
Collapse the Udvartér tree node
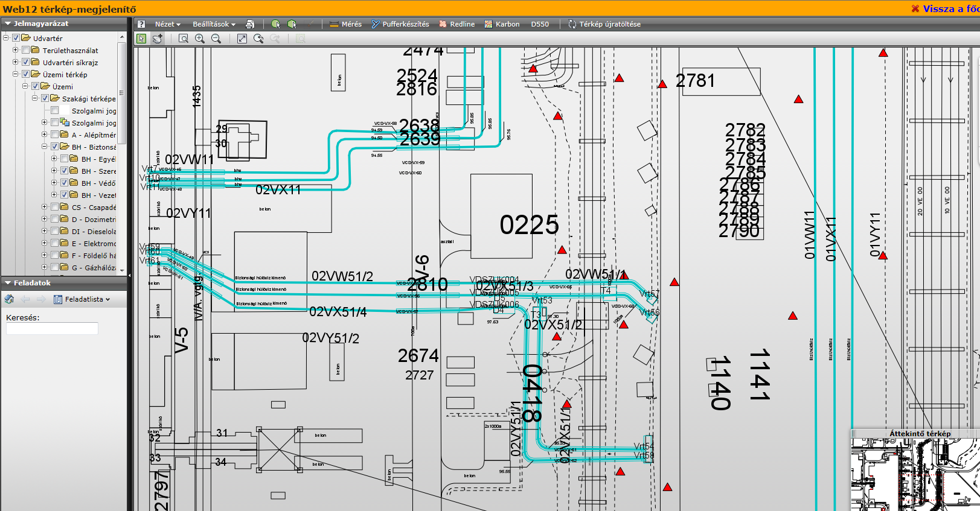tap(6, 38)
